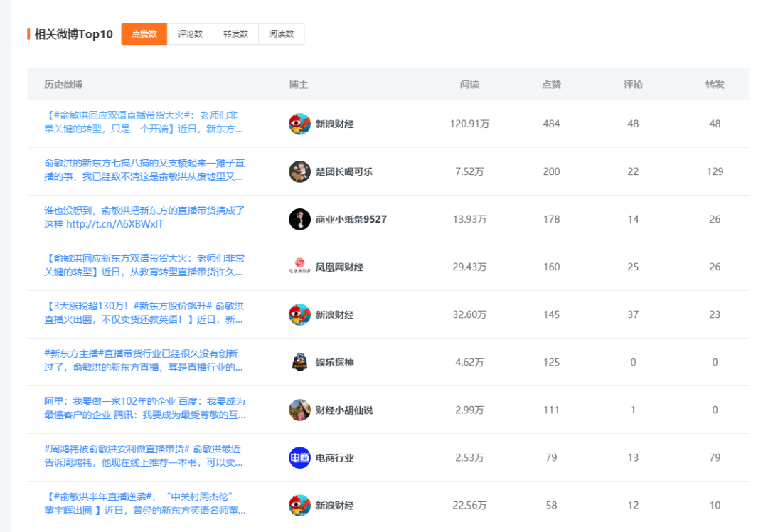Click the 新浪财经 avatar in the bottom row

[298, 505]
